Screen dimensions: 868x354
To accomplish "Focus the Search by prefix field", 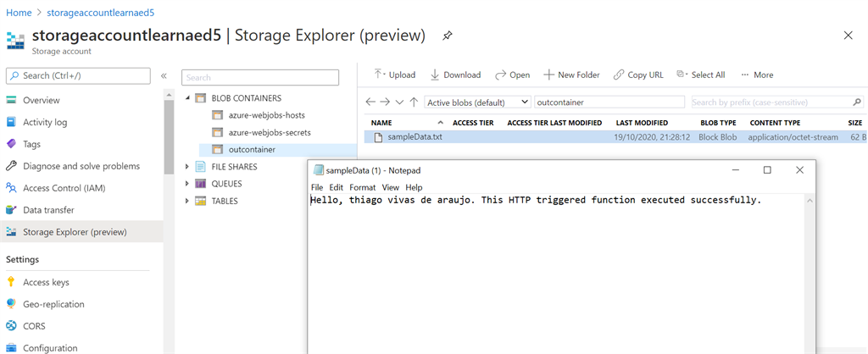I will tap(777, 102).
